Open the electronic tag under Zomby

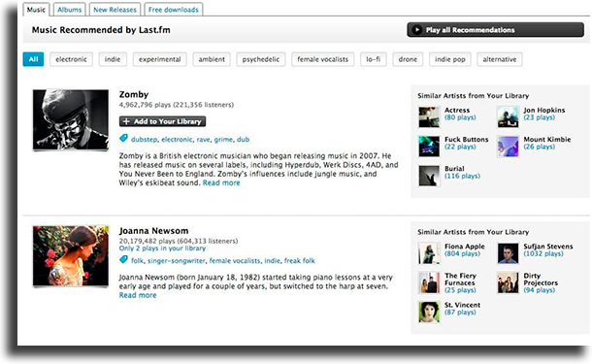177,140
